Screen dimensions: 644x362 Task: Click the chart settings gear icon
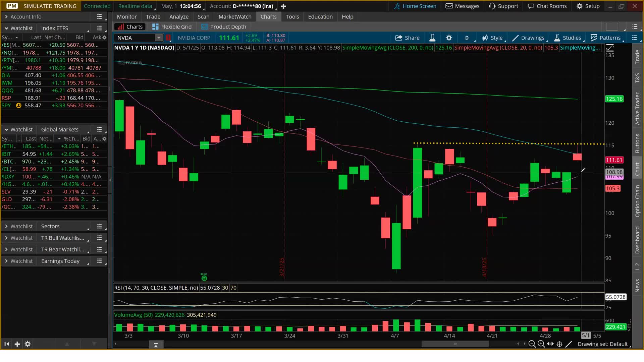[x=449, y=38]
